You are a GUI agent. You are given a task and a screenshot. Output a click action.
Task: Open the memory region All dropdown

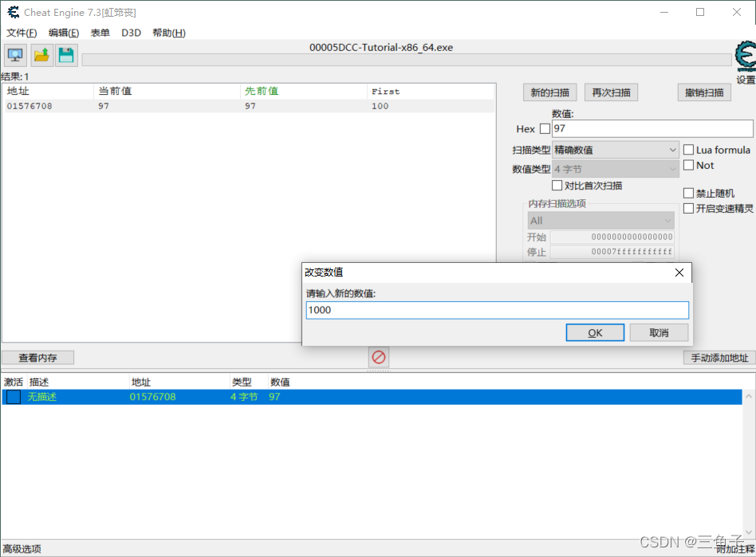coord(600,221)
